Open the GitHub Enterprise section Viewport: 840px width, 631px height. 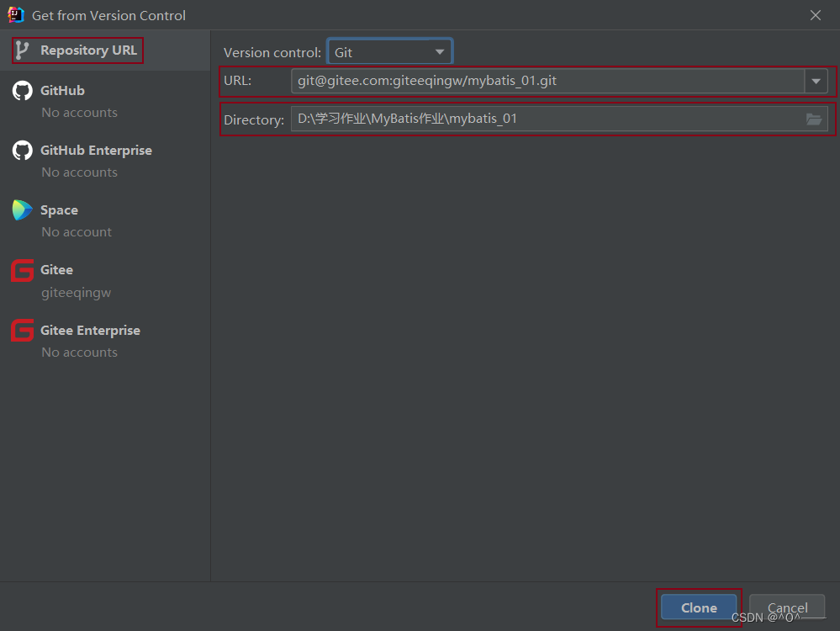tap(96, 151)
